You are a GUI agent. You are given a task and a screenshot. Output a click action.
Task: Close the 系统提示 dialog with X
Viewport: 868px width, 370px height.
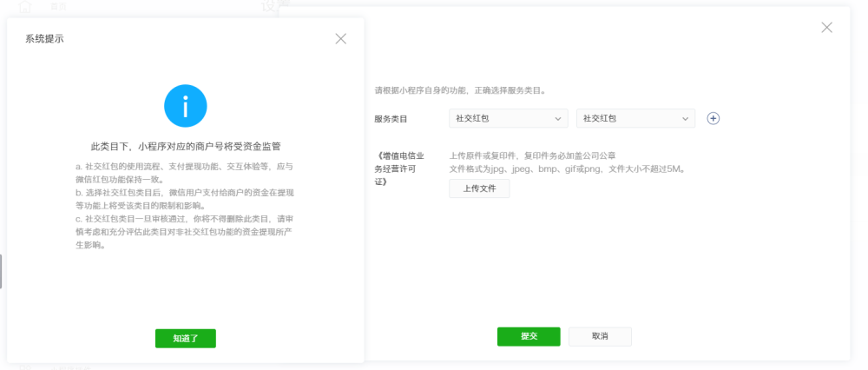point(340,38)
